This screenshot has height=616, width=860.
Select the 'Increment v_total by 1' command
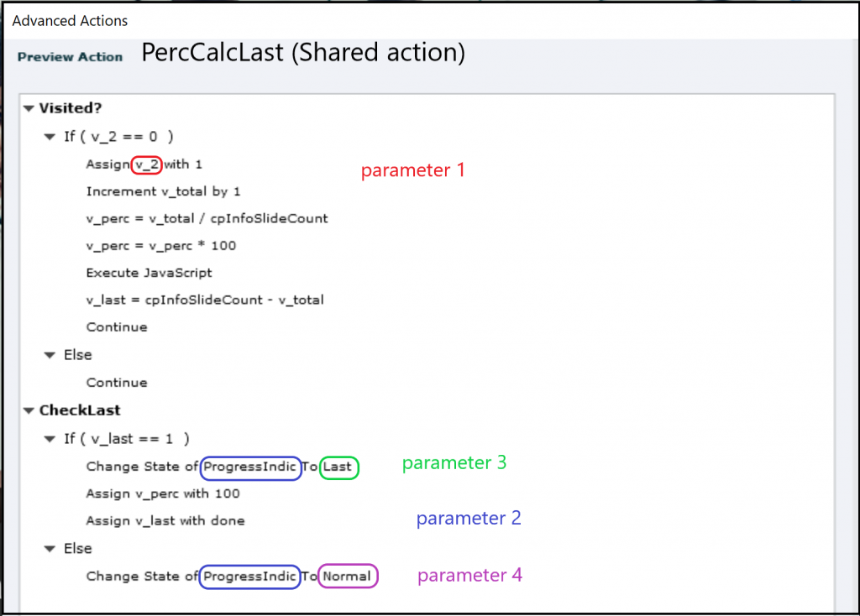click(x=163, y=191)
